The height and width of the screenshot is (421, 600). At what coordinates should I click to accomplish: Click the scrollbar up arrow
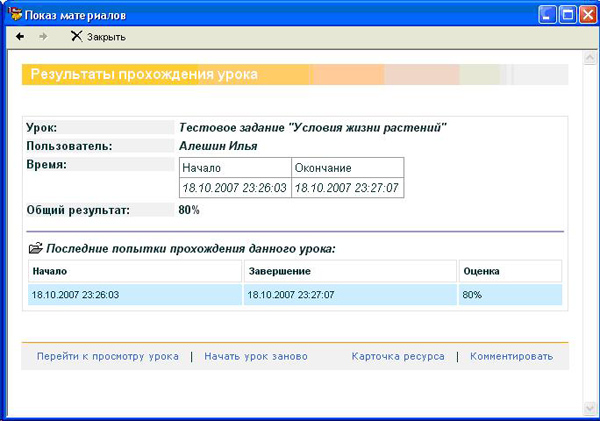click(589, 58)
